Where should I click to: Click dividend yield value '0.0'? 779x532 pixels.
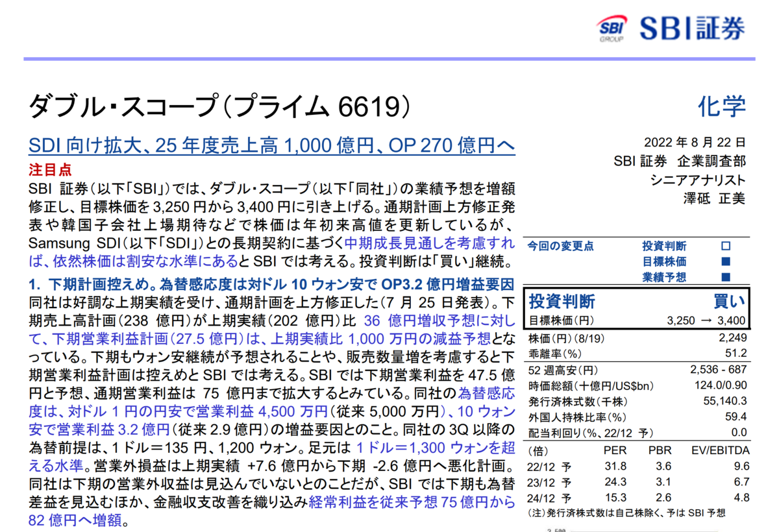(x=739, y=433)
